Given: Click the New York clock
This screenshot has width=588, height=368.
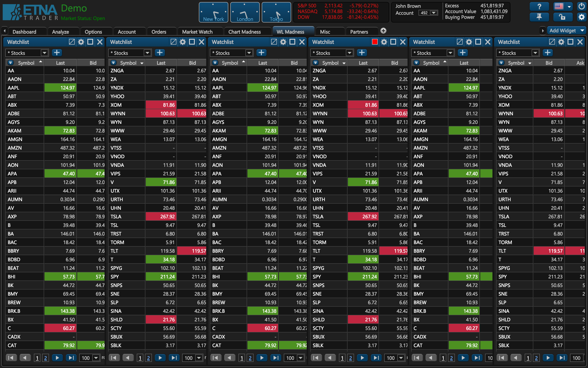Looking at the screenshot, I should coord(213,12).
